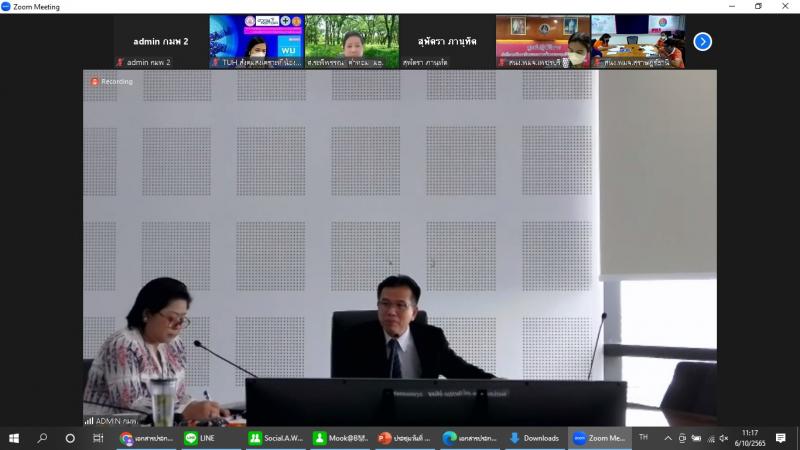The height and width of the screenshot is (450, 800).
Task: Click the main speaker video view
Action: pos(399,248)
